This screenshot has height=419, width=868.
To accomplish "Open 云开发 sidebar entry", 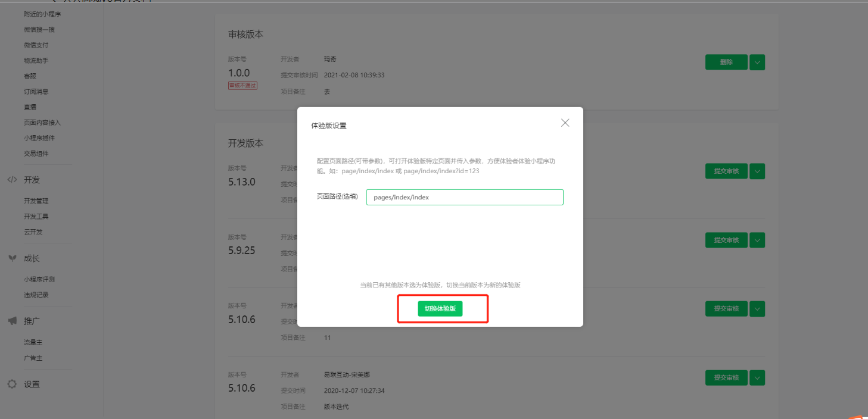I will tap(33, 232).
